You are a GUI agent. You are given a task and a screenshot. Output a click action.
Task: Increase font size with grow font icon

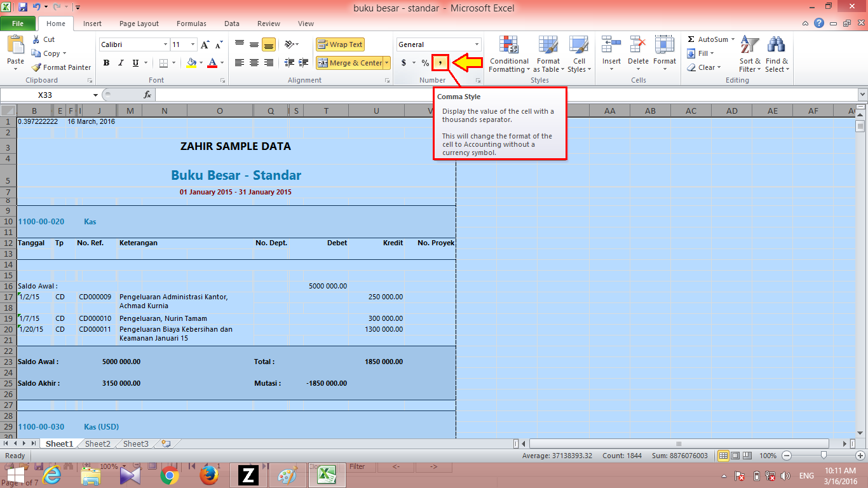(x=205, y=44)
